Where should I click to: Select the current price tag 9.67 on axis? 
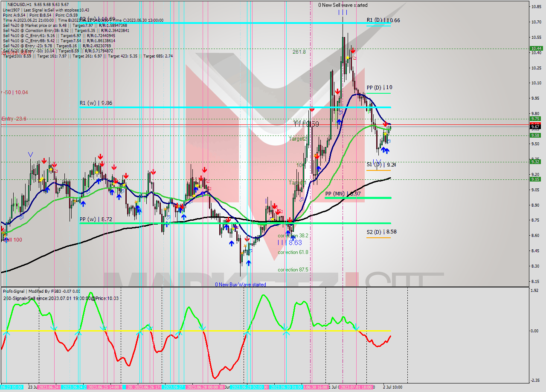click(535, 127)
